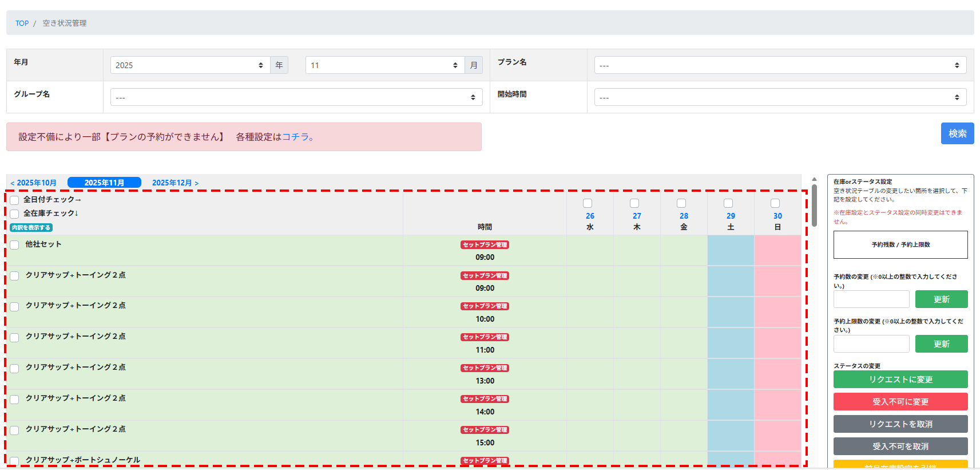Toggle the 全日付チェック checkbox

click(x=15, y=200)
